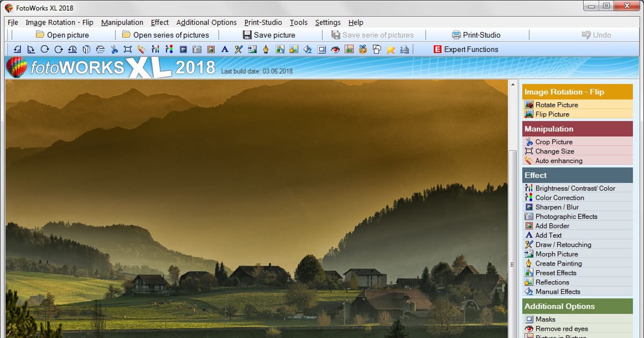The width and height of the screenshot is (644, 338).
Task: Select Brightness/ Contrast/ Color in the sidebar
Action: click(566, 188)
